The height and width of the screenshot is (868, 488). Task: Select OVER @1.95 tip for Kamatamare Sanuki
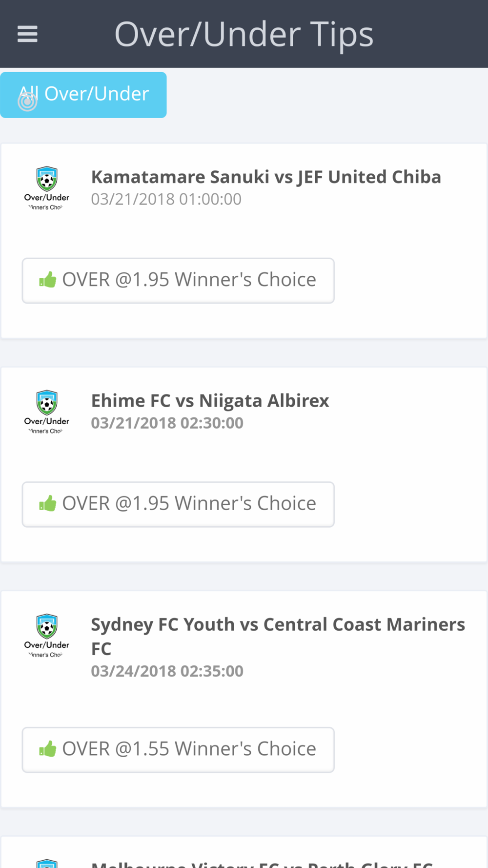coord(178,281)
